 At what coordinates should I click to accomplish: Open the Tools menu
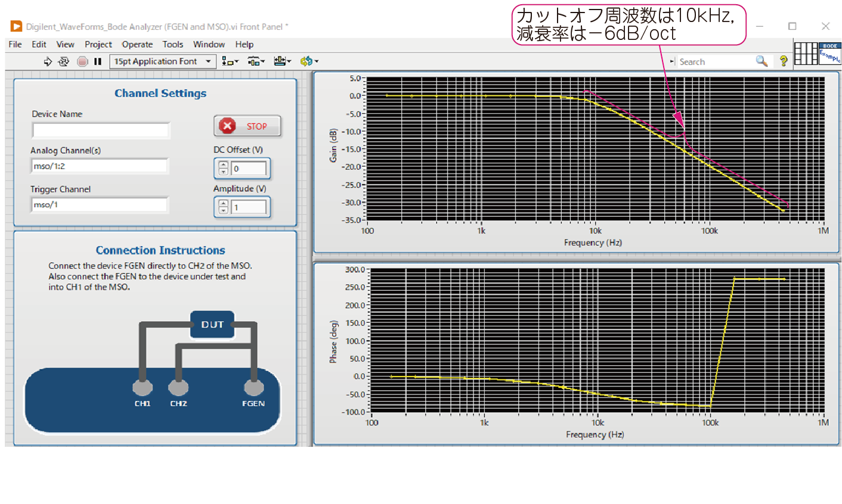(x=173, y=44)
